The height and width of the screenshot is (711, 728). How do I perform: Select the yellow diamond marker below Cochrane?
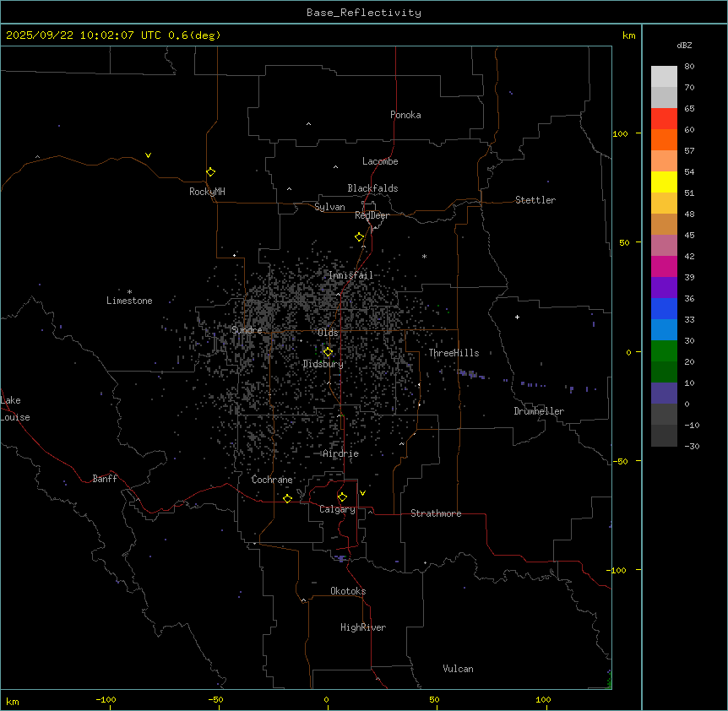pyautogui.click(x=287, y=498)
